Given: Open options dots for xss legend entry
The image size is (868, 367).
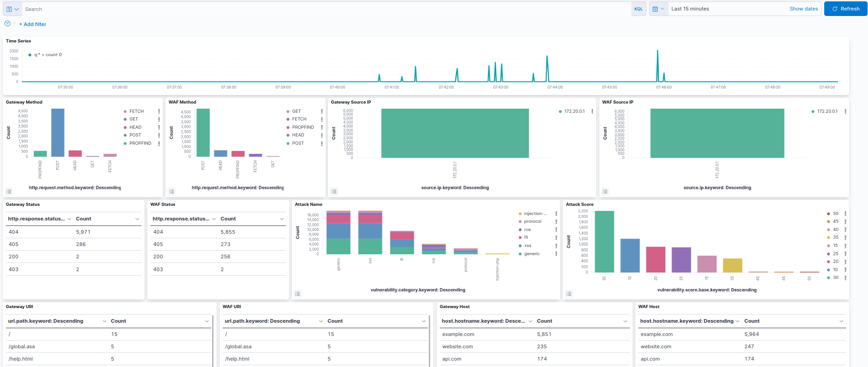Looking at the screenshot, I should pyautogui.click(x=556, y=246).
